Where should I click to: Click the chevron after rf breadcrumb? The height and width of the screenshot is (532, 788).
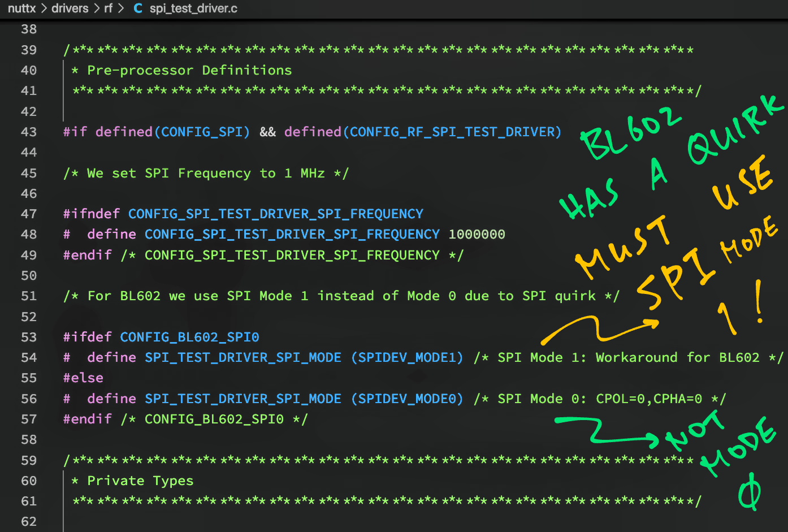pyautogui.click(x=120, y=8)
